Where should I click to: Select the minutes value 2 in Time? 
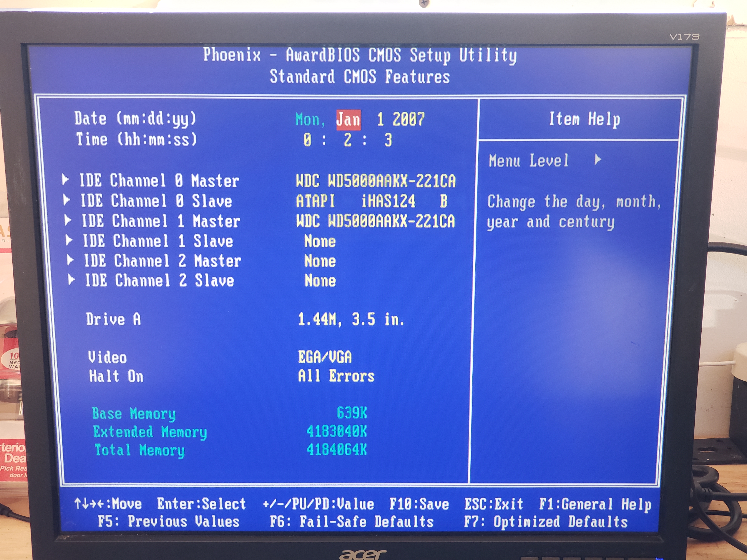pos(348,140)
